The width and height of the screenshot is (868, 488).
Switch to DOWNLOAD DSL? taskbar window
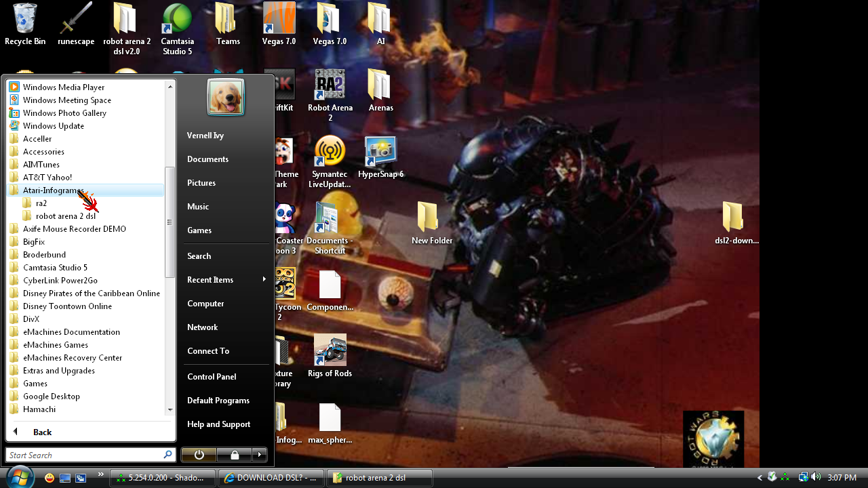(271, 478)
